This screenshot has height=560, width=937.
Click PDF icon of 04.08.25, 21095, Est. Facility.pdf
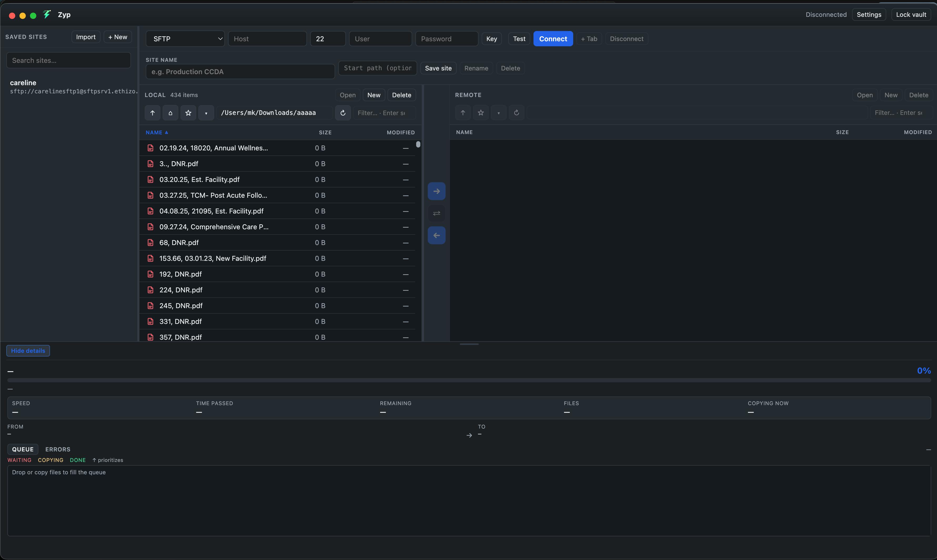tap(150, 211)
